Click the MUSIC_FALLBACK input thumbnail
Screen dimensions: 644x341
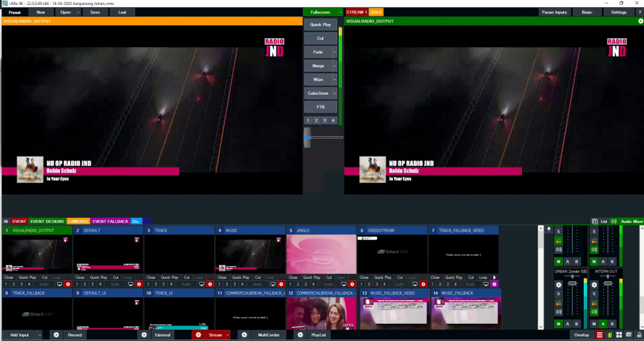point(466,313)
